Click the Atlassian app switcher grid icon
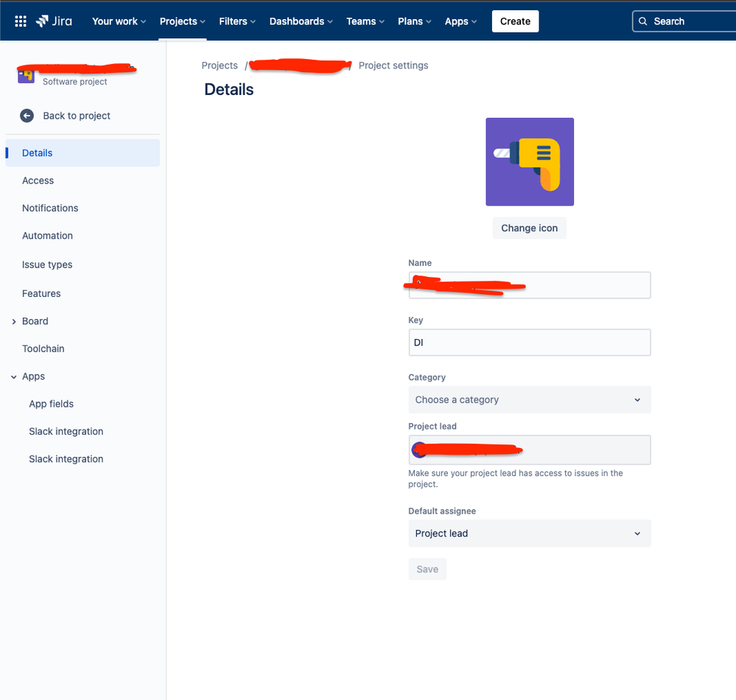 [x=20, y=20]
